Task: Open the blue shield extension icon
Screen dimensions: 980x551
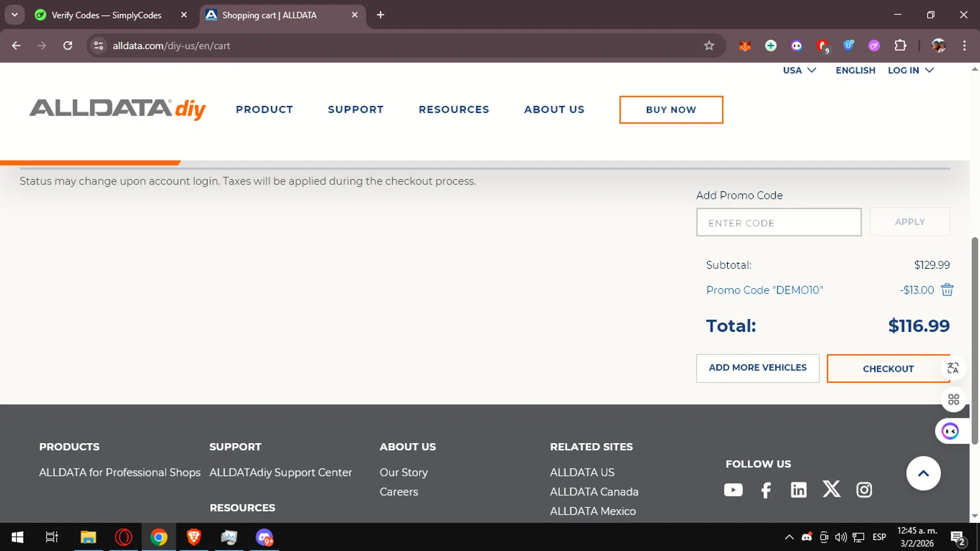Action: pyautogui.click(x=849, y=46)
